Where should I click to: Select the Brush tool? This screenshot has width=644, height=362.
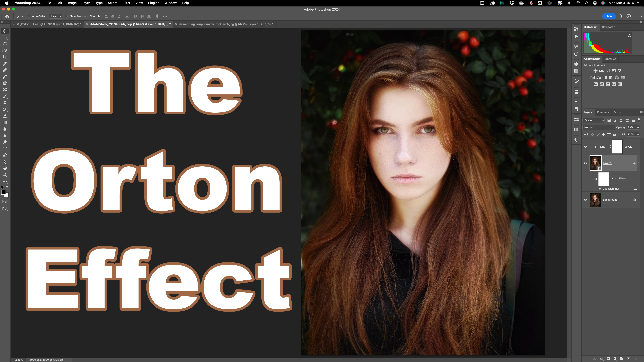coord(5,96)
